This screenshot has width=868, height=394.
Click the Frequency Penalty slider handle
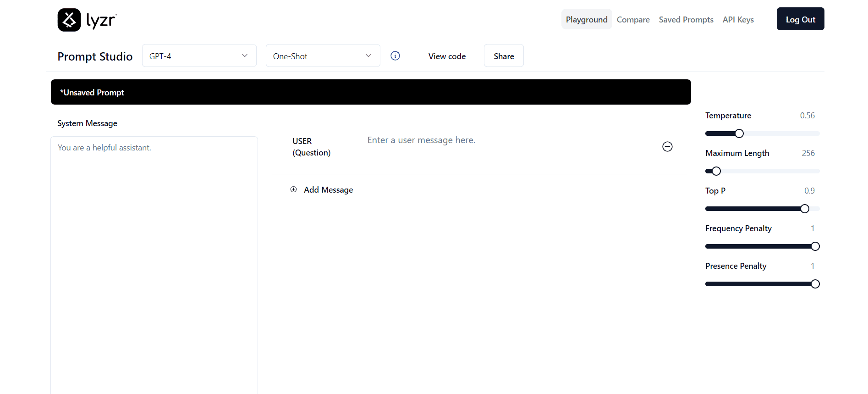pyautogui.click(x=815, y=246)
